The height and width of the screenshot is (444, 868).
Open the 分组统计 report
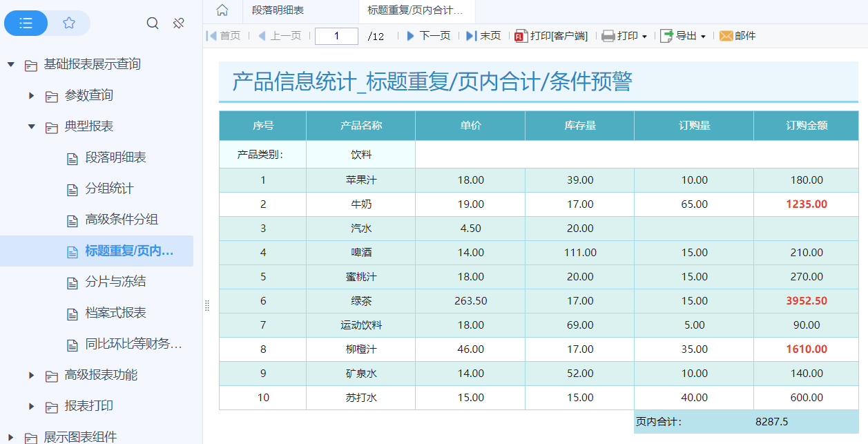[109, 189]
